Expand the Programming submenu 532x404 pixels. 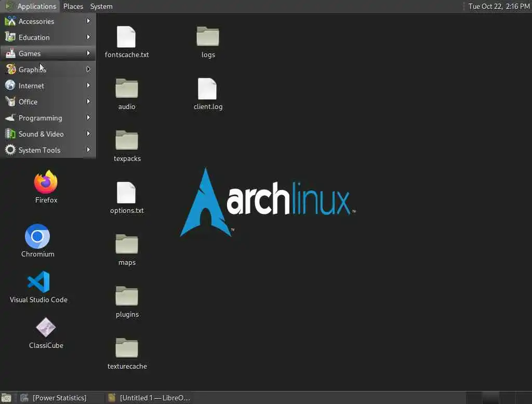tap(48, 118)
